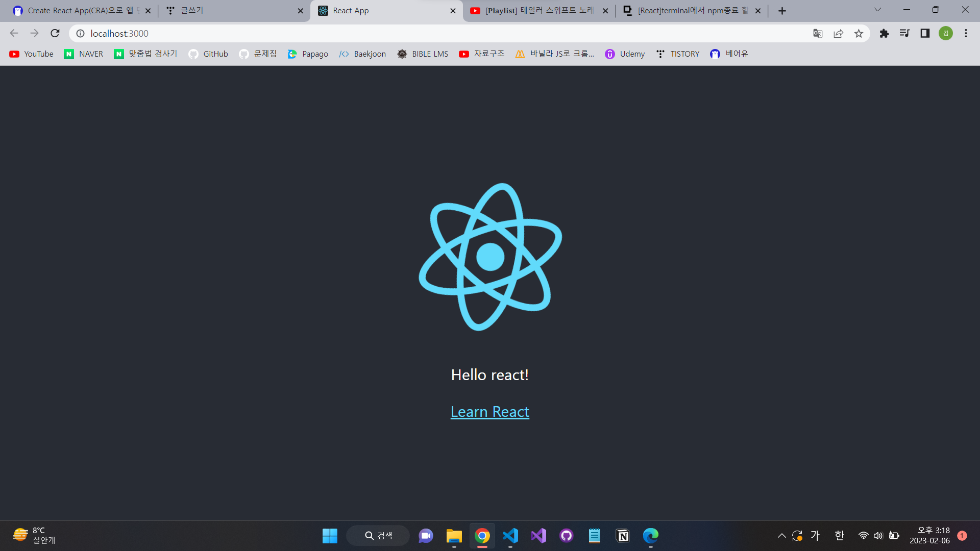The height and width of the screenshot is (551, 980).
Task: Open Visual Studio Code from taskbar
Action: tap(510, 536)
